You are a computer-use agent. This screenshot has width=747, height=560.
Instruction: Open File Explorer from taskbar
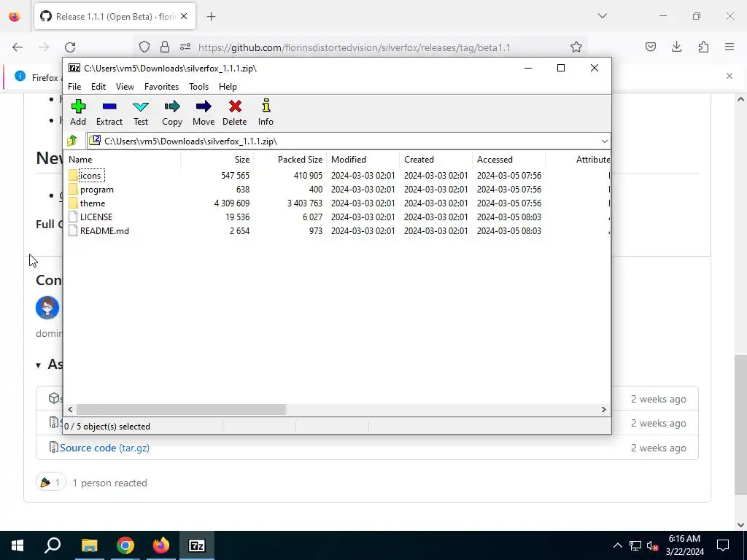pos(89,545)
